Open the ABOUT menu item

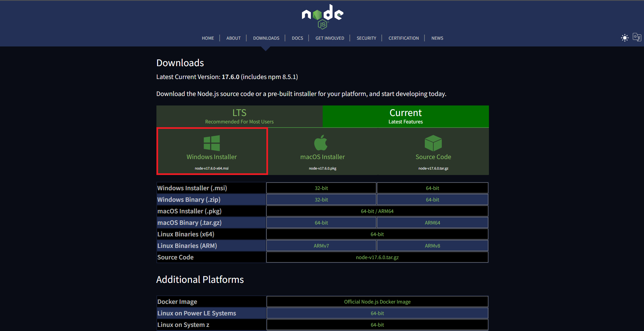click(233, 38)
